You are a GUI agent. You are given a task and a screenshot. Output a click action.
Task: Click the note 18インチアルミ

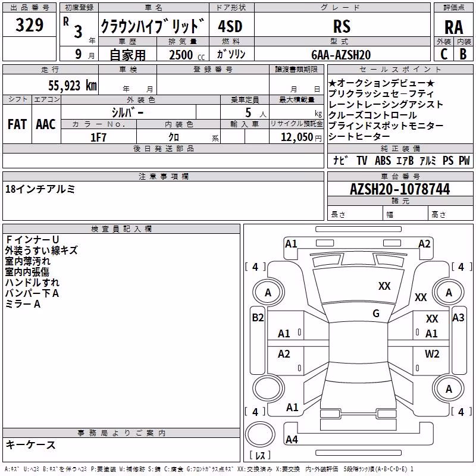(40, 189)
